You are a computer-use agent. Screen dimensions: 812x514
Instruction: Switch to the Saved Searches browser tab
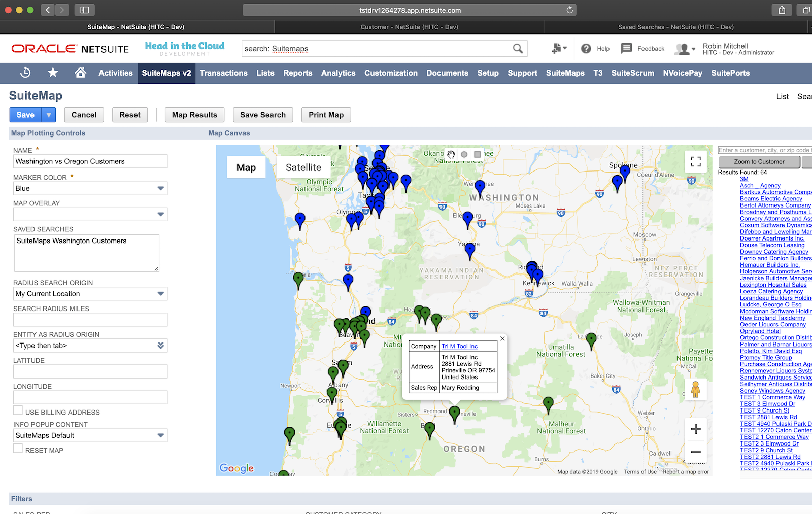pyautogui.click(x=676, y=27)
